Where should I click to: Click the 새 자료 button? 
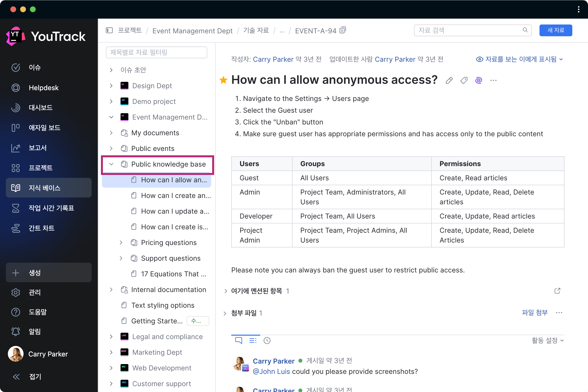click(555, 30)
